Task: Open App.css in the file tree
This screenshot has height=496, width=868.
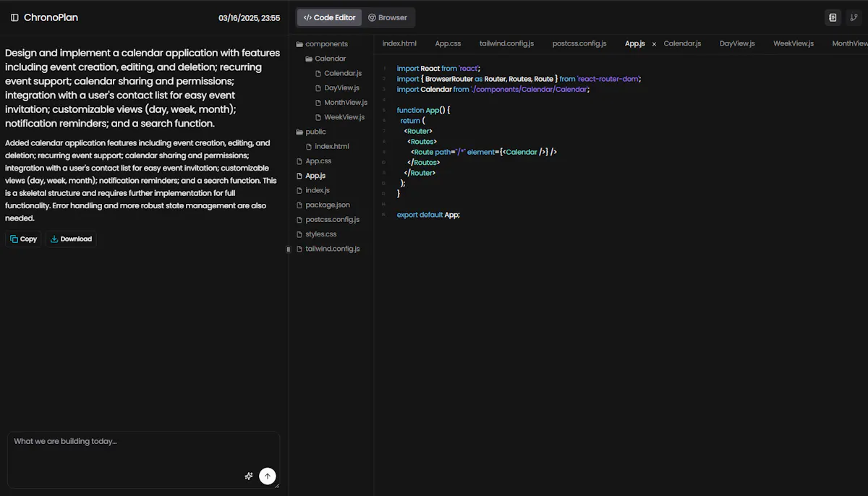Action: [x=313, y=161]
